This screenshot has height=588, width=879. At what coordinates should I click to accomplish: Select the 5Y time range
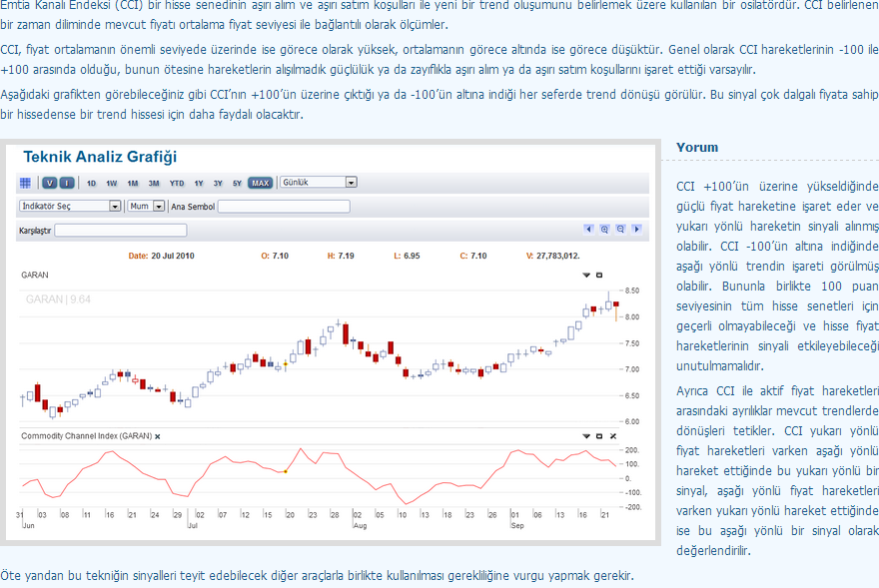point(237,184)
